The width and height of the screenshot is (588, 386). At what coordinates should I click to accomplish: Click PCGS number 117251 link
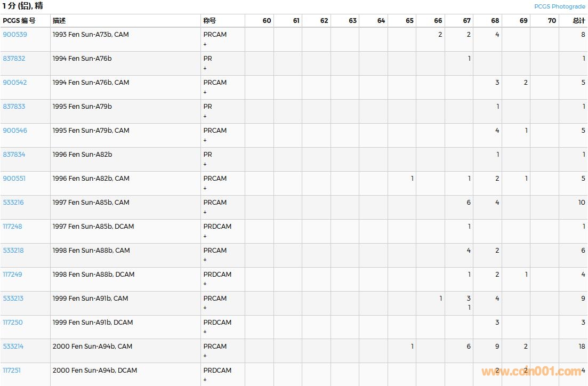12,371
